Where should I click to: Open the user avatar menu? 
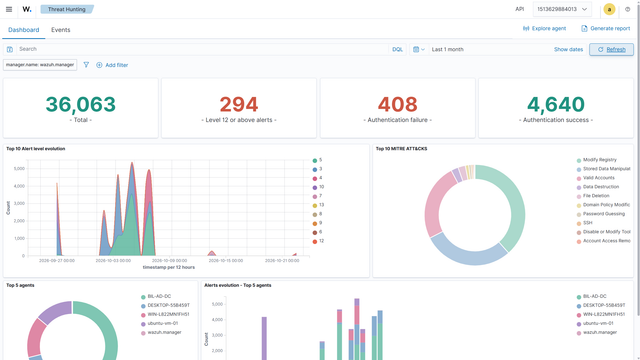609,9
